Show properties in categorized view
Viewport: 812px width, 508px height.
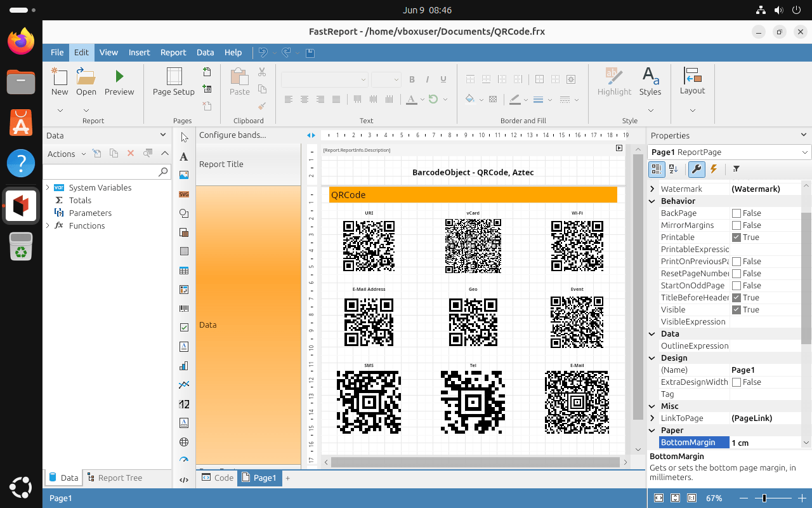tap(657, 169)
